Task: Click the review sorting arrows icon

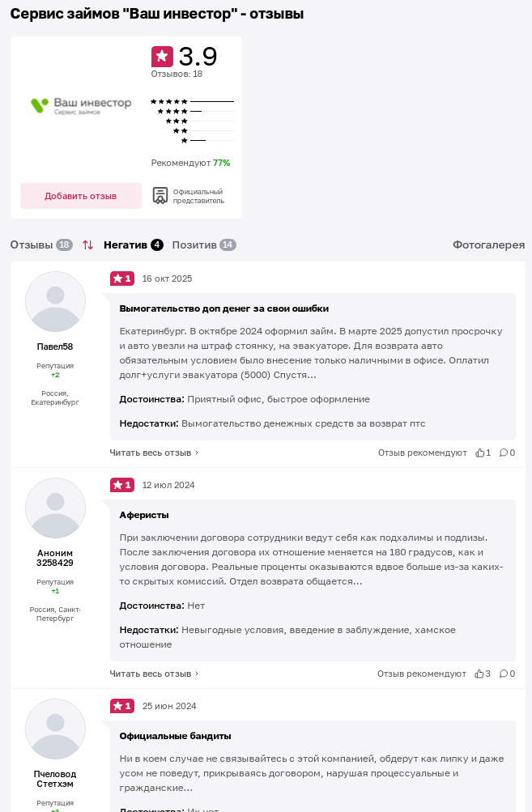Action: click(x=88, y=244)
